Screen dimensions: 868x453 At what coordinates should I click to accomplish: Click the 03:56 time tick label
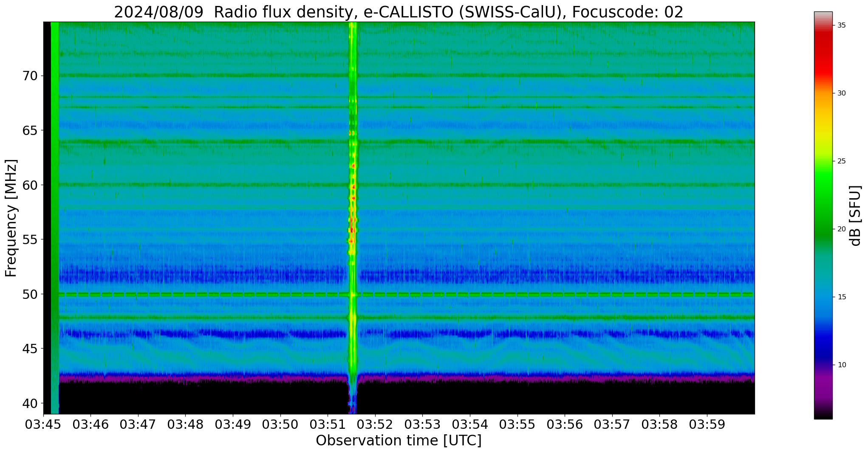coord(565,424)
